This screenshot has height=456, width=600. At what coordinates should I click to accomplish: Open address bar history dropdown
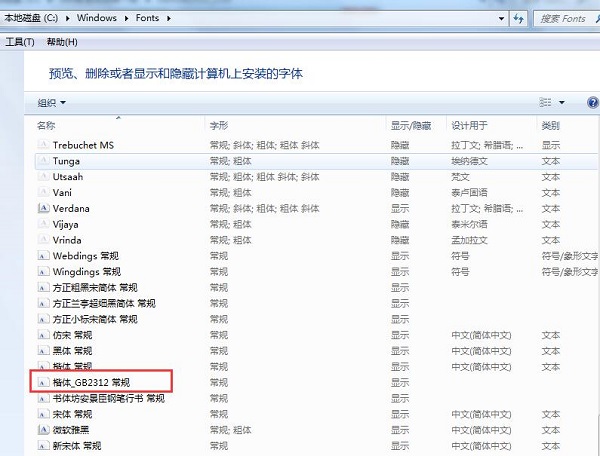[x=501, y=18]
